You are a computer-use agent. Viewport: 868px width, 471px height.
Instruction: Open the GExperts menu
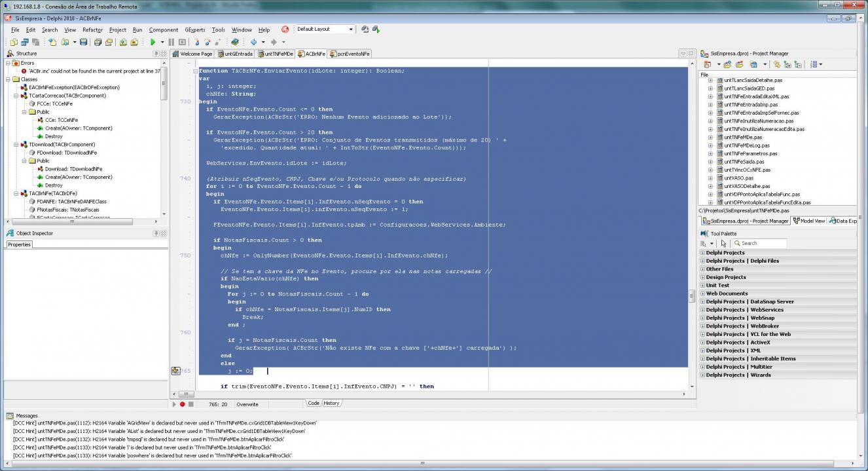point(194,29)
